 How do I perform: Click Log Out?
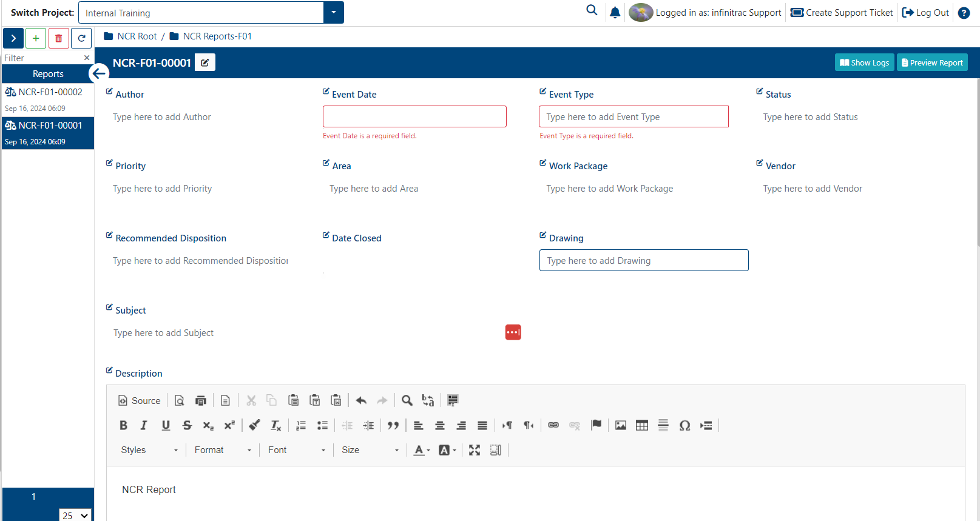(x=925, y=13)
